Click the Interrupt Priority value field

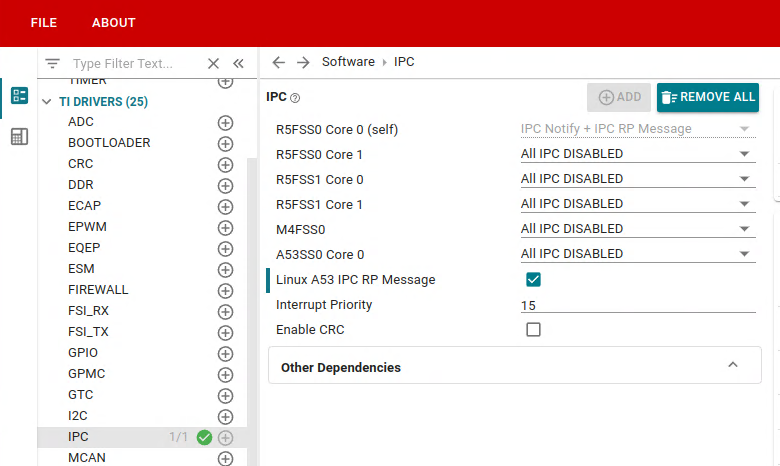[638, 305]
